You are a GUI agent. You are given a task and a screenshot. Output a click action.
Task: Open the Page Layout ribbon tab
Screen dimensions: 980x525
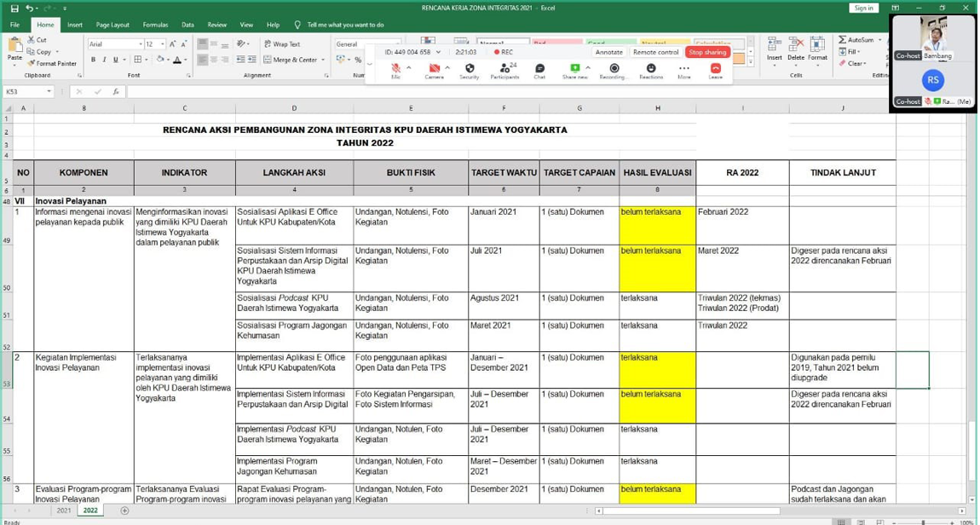[x=112, y=25]
